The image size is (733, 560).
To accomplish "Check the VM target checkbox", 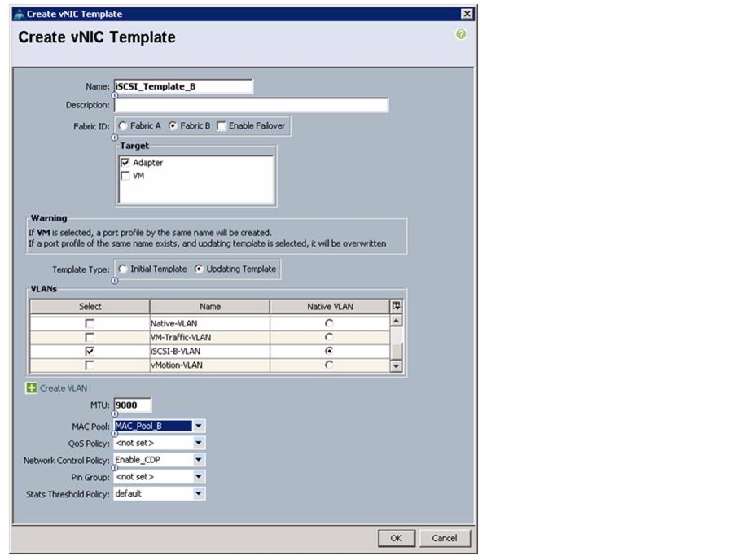I will [125, 176].
